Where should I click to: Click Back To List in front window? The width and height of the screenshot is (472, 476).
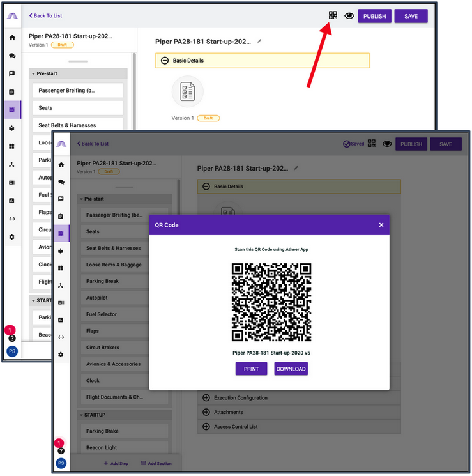(93, 144)
